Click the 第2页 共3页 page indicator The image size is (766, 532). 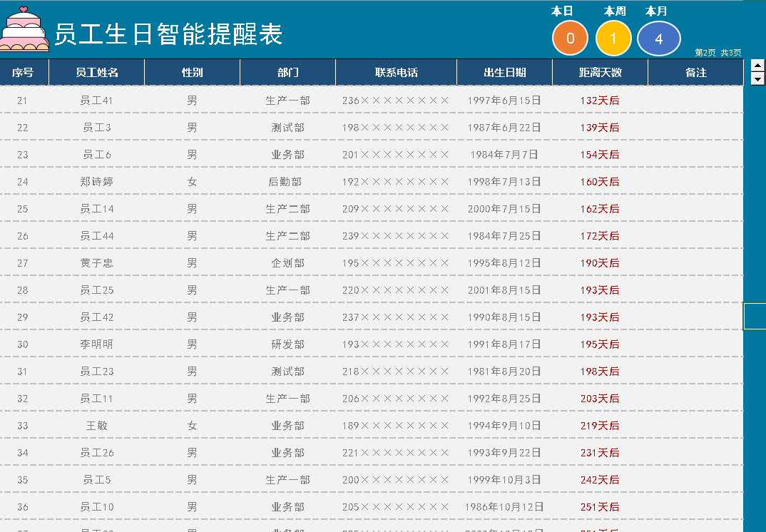718,53
